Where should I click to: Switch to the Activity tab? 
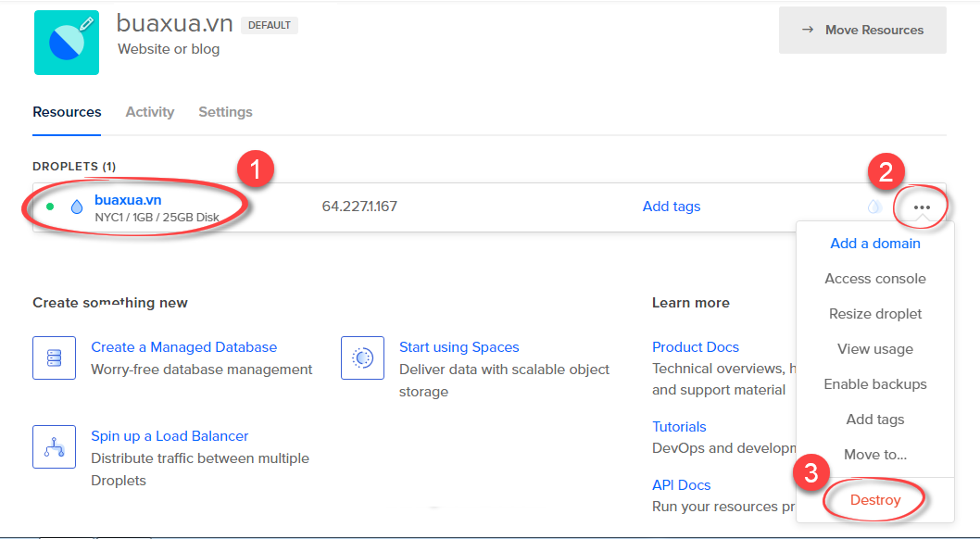(150, 112)
